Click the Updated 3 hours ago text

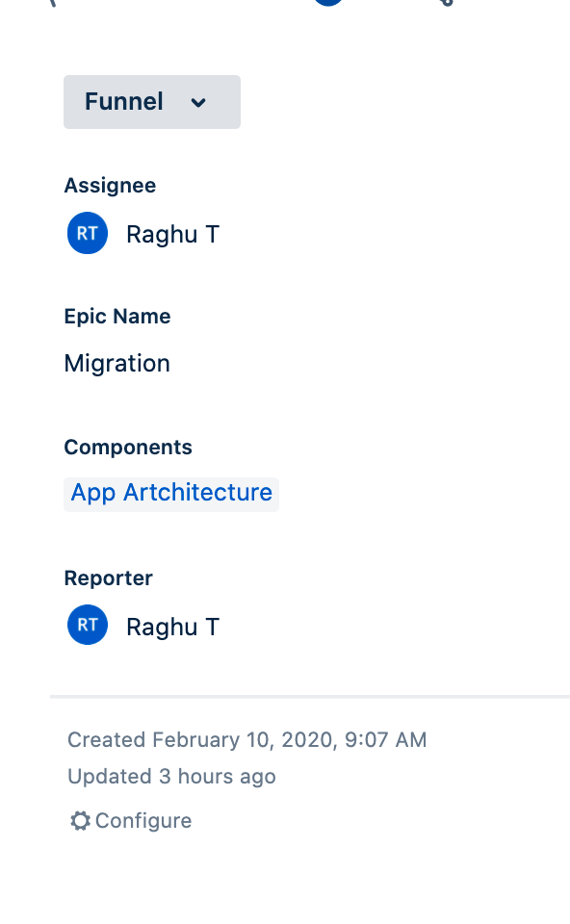[171, 777]
